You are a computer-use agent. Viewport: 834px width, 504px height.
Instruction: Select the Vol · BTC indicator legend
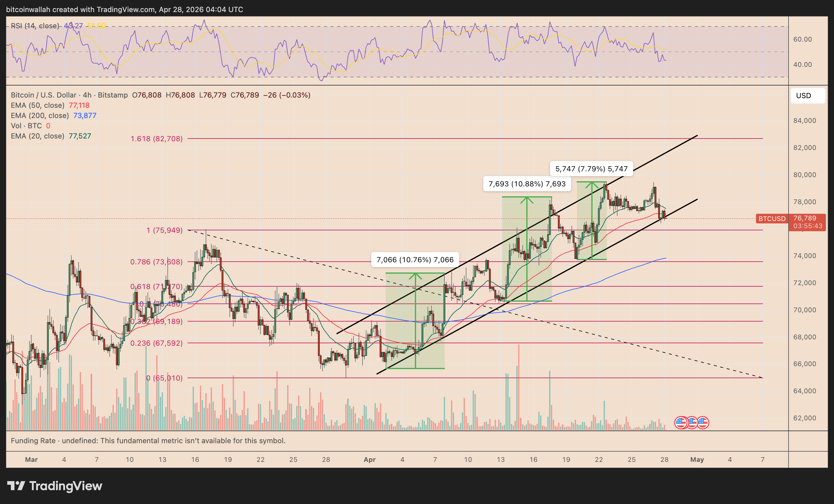point(26,126)
